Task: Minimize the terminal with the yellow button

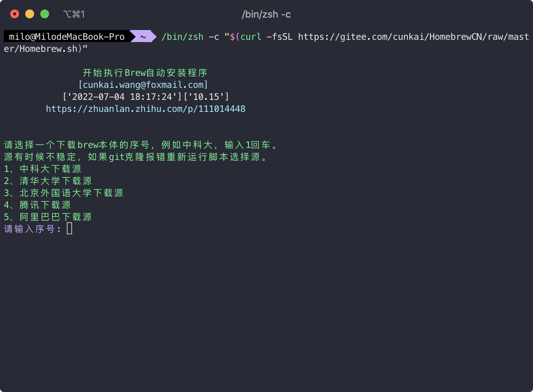Action: pyautogui.click(x=30, y=14)
